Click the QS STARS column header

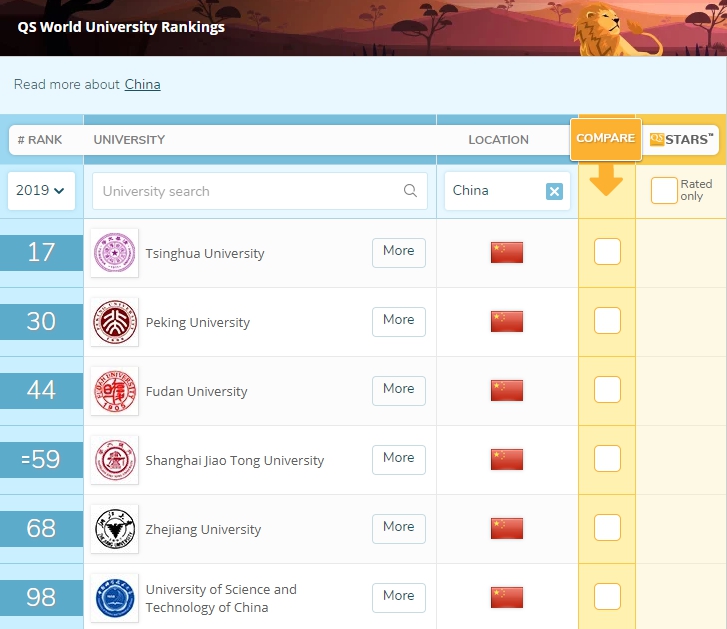click(x=682, y=140)
